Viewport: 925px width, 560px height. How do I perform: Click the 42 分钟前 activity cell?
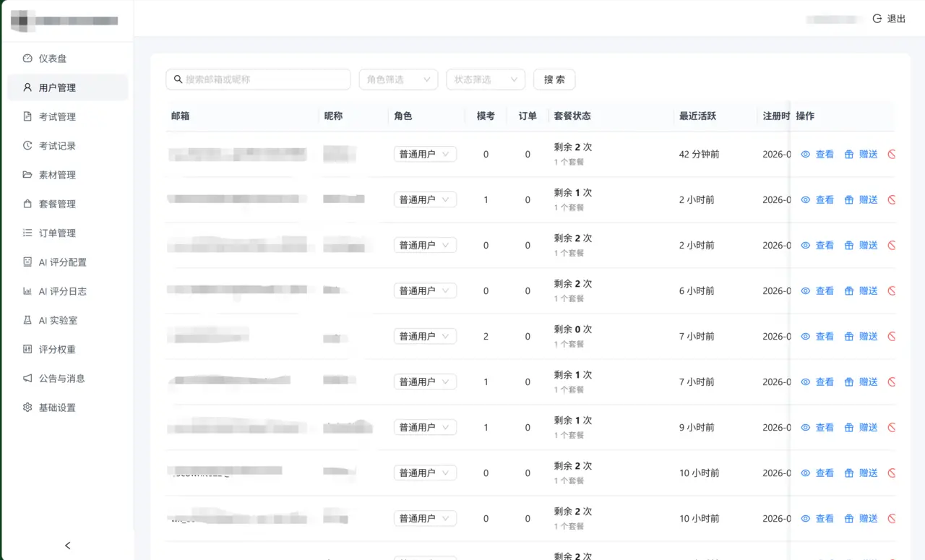coord(699,154)
